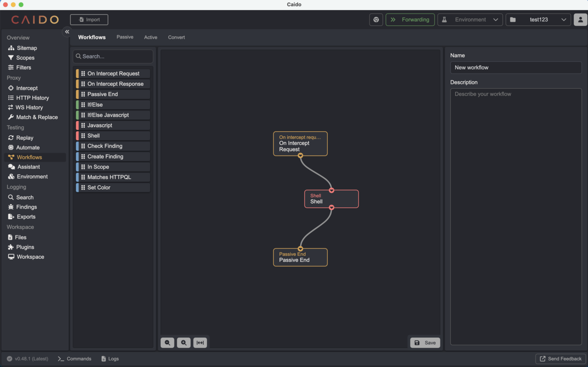588x367 pixels.
Task: Click the WS History arrows icon
Action: coord(11,107)
